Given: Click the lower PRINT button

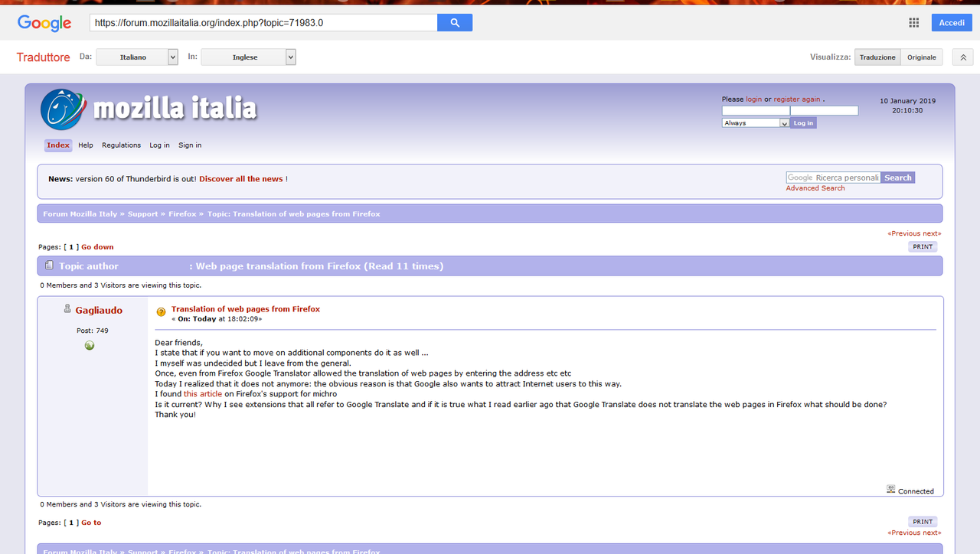Looking at the screenshot, I should (x=923, y=522).
